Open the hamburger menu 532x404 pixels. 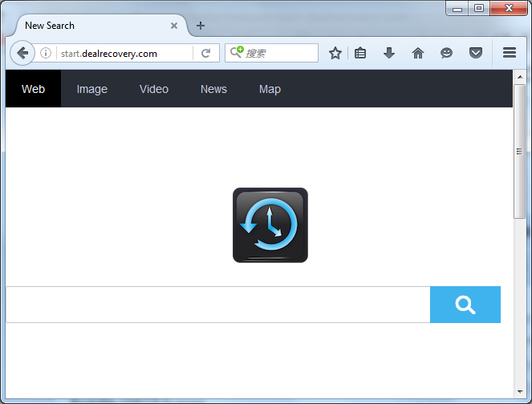point(510,53)
